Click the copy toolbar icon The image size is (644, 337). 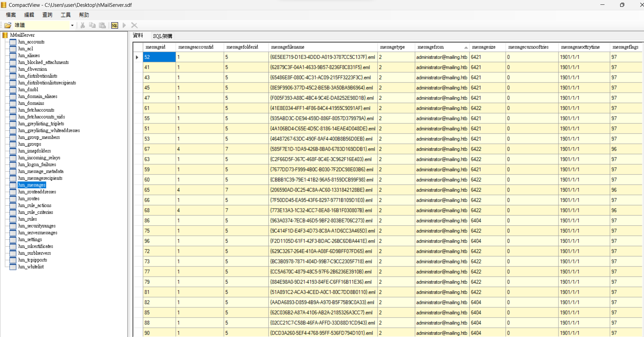(92, 25)
